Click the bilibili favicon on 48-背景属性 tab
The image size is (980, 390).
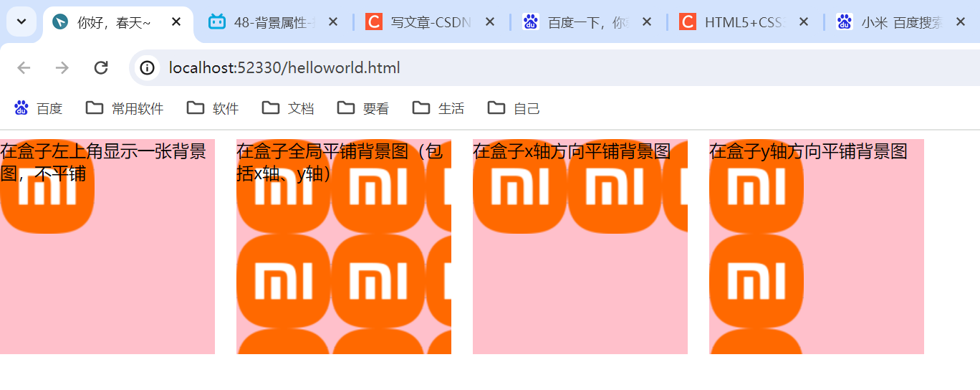(x=217, y=22)
